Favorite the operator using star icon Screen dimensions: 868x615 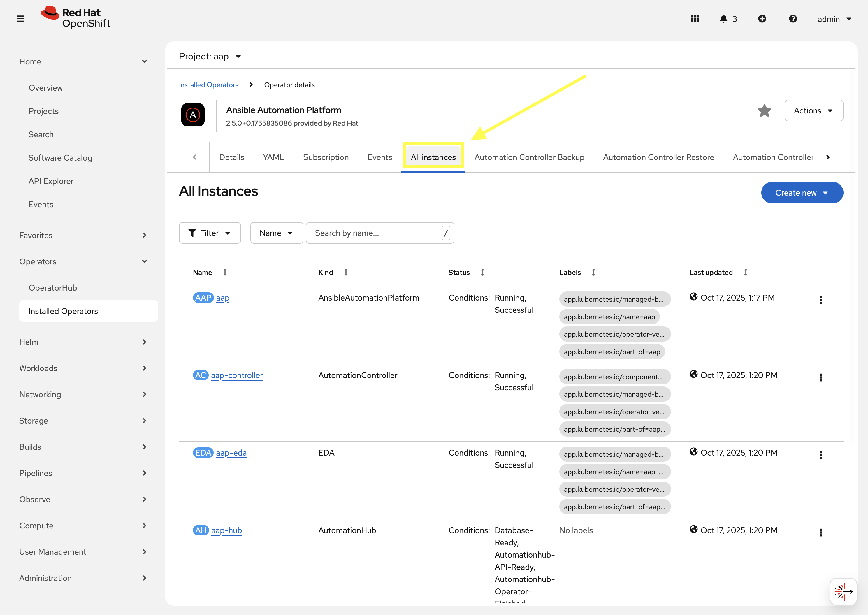click(764, 110)
